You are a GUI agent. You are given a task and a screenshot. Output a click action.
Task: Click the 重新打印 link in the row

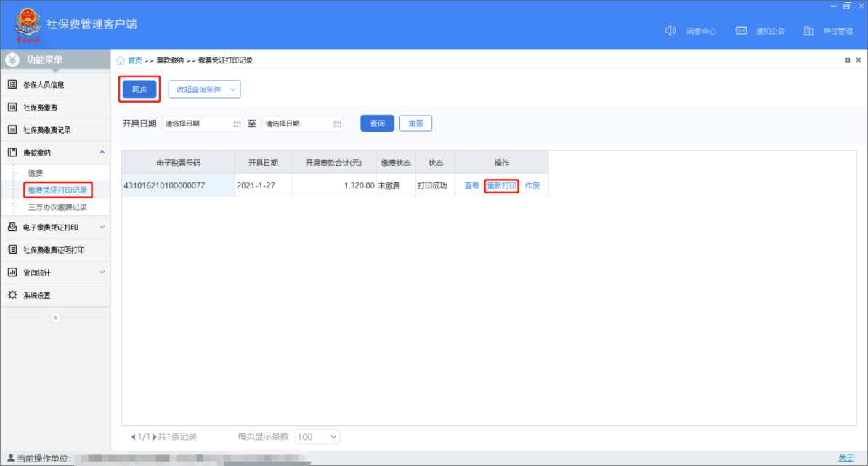[x=501, y=185]
